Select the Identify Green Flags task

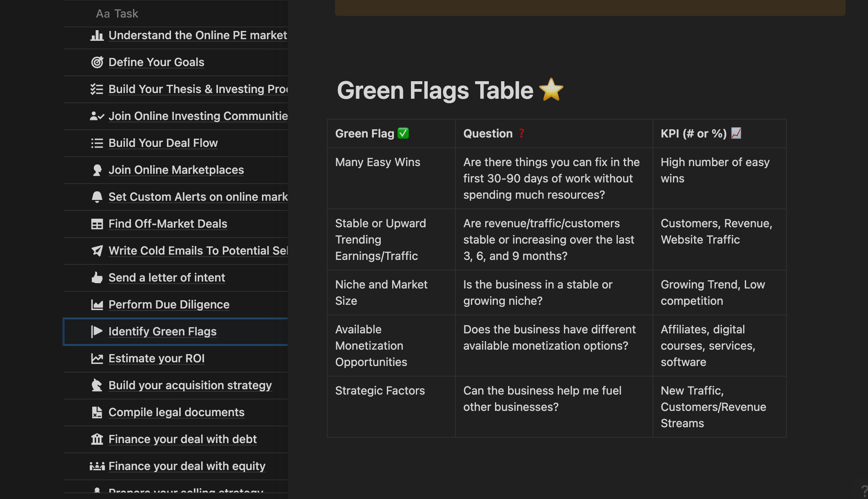(x=162, y=331)
